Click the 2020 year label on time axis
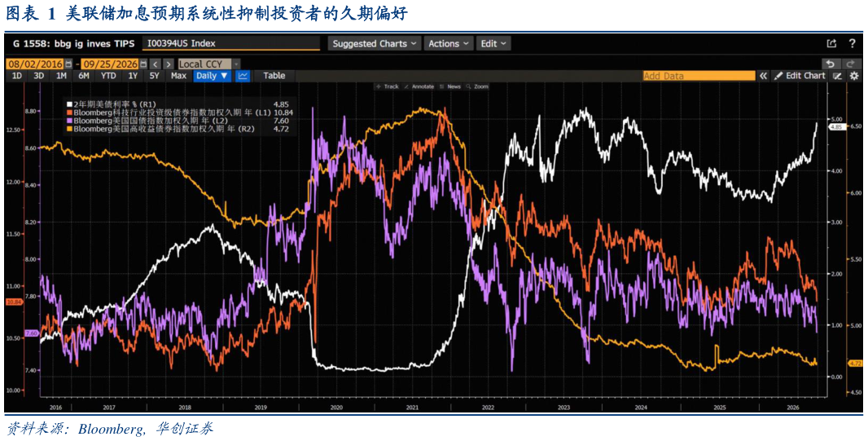Image resolution: width=868 pixels, height=441 pixels. (336, 407)
